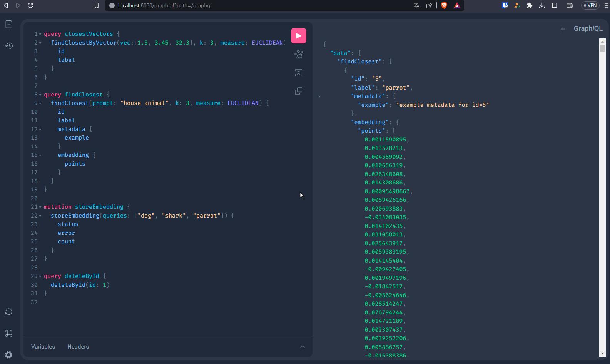
Task: Open the Documentation Explorer icon
Action: tap(9, 24)
